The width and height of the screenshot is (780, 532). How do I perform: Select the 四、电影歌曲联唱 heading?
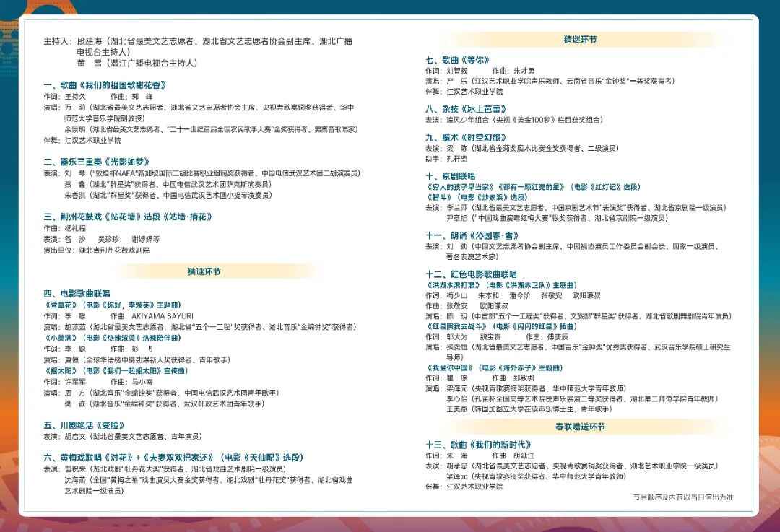77,294
